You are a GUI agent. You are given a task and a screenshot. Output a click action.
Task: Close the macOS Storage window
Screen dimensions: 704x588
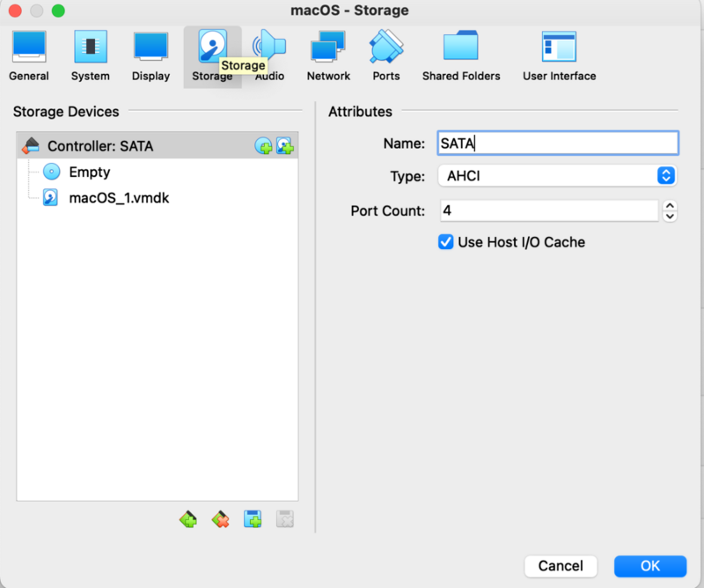point(15,11)
